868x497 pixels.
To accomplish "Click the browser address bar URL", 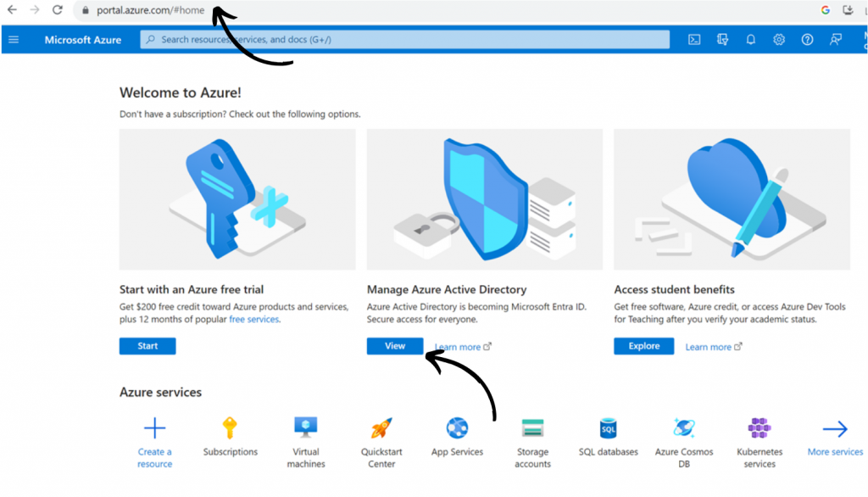I will (x=151, y=10).
